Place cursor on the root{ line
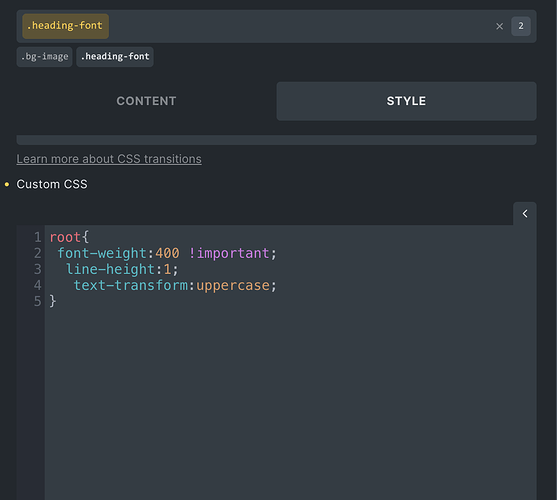Viewport: 557px width, 500px height. pos(69,237)
